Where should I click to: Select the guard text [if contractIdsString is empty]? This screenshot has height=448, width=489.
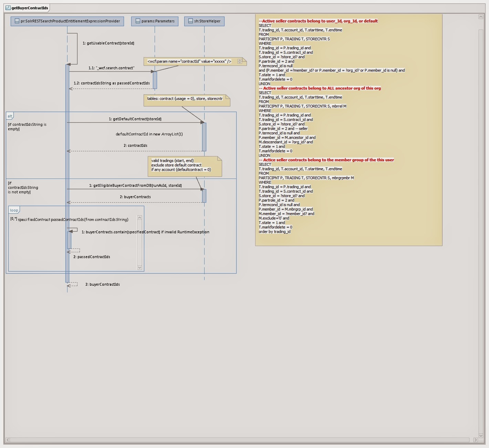click(x=27, y=126)
